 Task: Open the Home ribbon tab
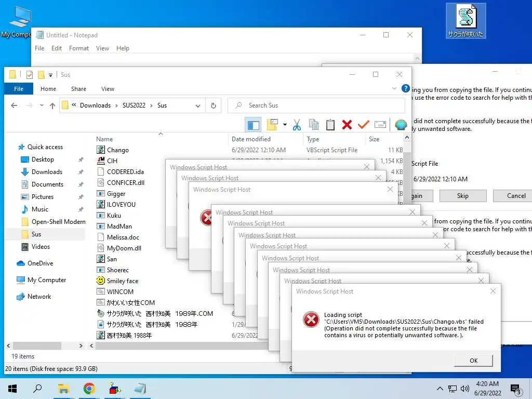(x=48, y=89)
